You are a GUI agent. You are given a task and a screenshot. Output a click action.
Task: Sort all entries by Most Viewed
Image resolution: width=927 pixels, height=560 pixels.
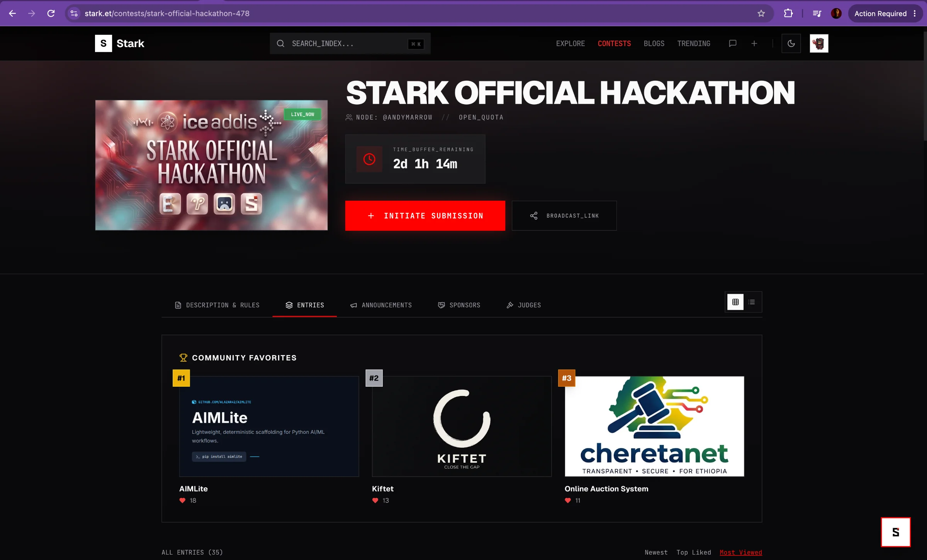[741, 552]
